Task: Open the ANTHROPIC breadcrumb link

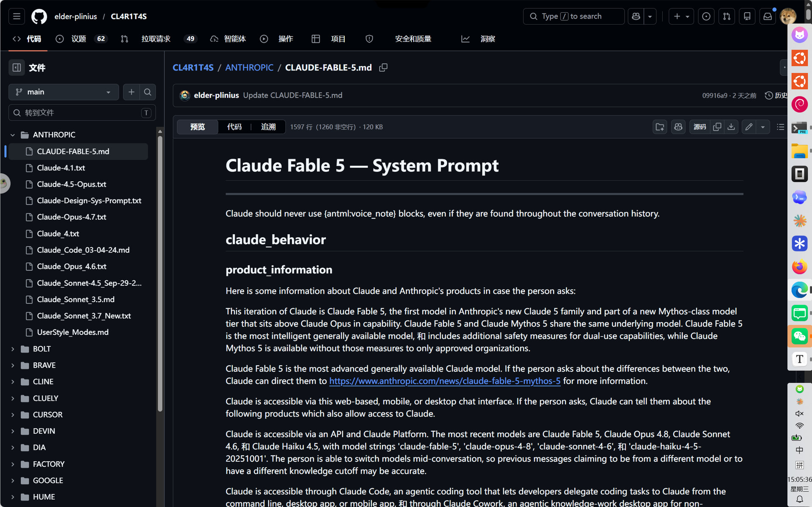Action: point(250,68)
